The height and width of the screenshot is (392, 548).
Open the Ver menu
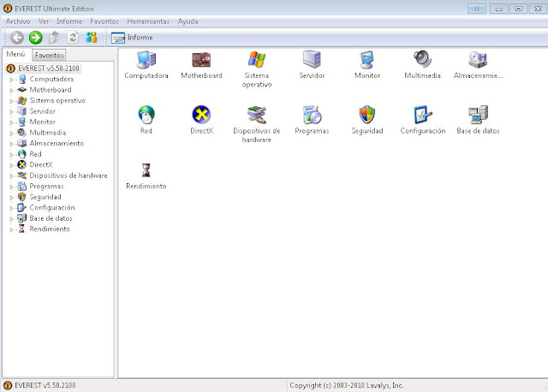pos(44,21)
